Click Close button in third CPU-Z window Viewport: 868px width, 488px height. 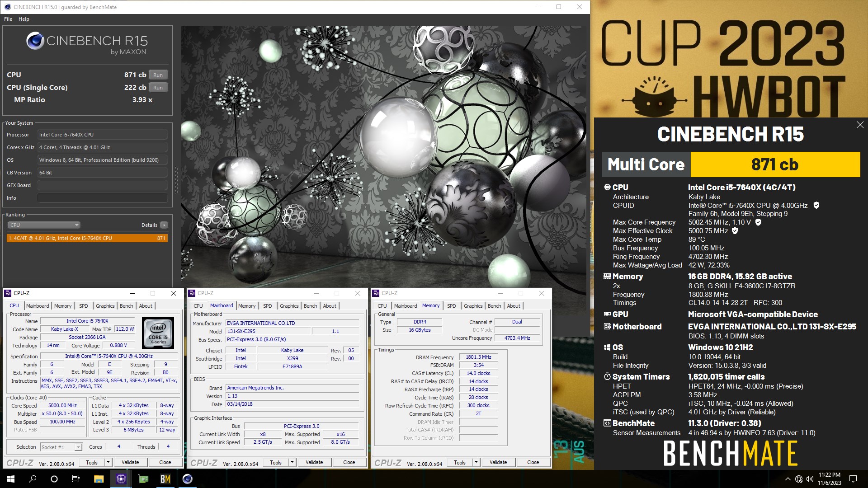(x=533, y=462)
